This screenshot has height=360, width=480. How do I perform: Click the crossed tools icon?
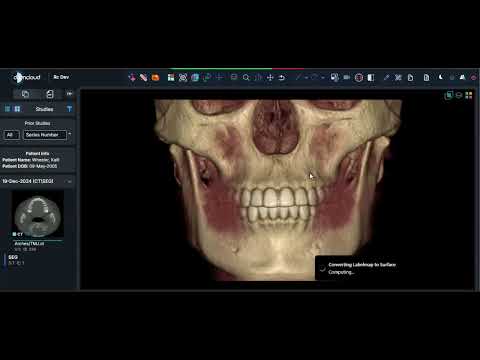click(398, 77)
